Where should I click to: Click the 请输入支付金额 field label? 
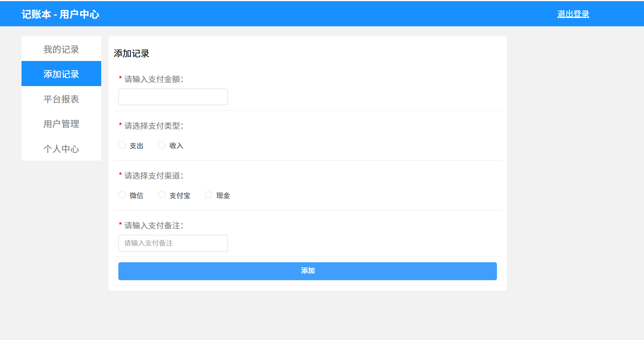(x=153, y=79)
